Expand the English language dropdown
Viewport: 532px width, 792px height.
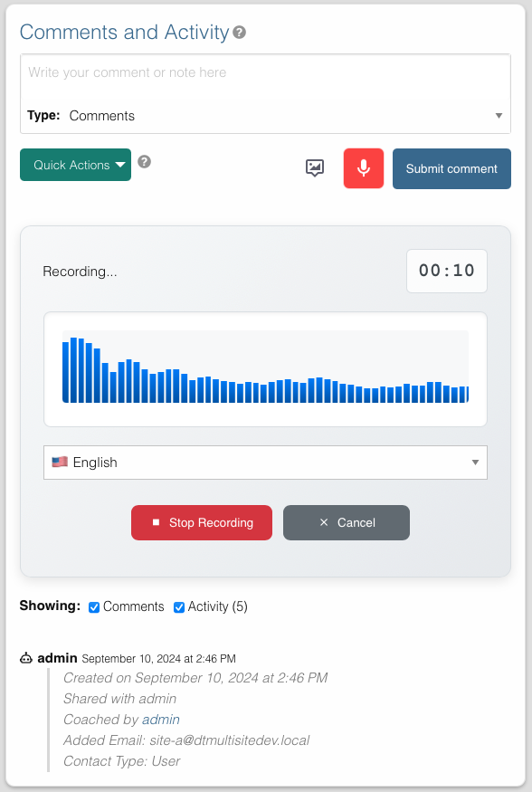tap(475, 462)
